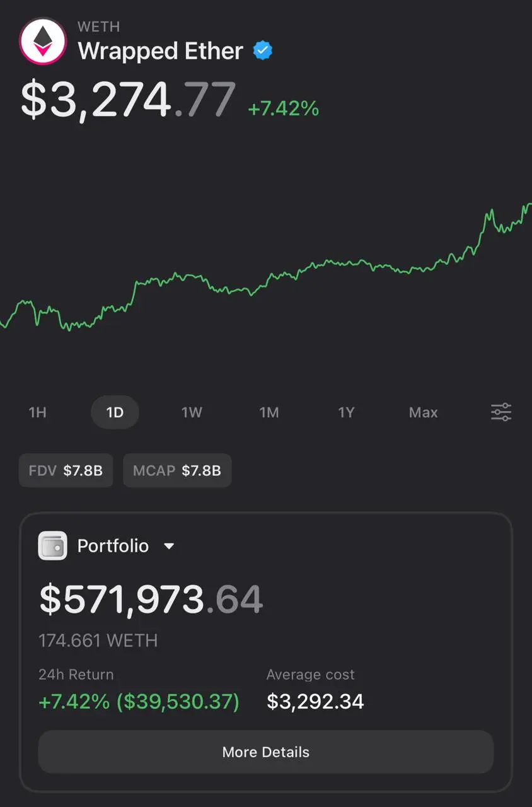The height and width of the screenshot is (807, 532).
Task: Tap the Average cost $3,292.34 value
Action: click(315, 702)
